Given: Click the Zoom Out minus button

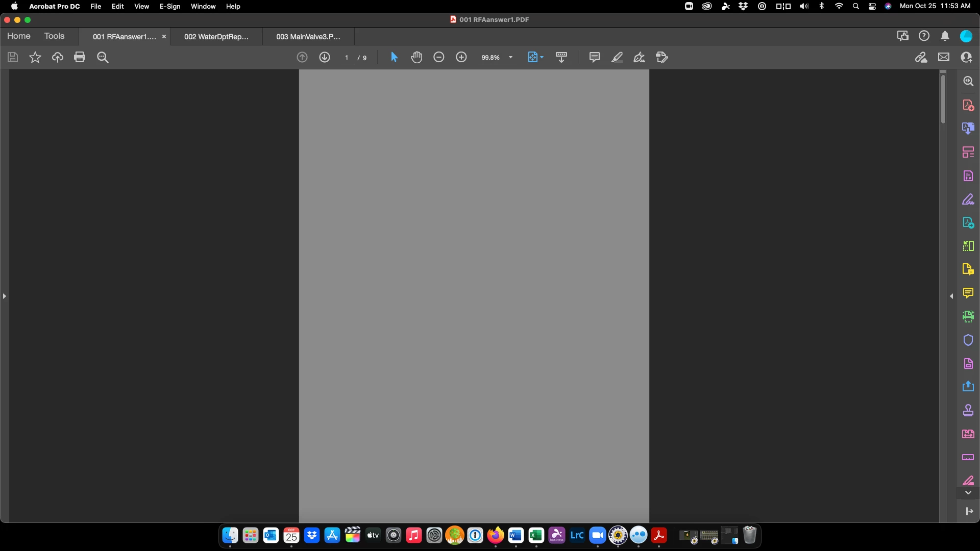Looking at the screenshot, I should click(x=439, y=57).
